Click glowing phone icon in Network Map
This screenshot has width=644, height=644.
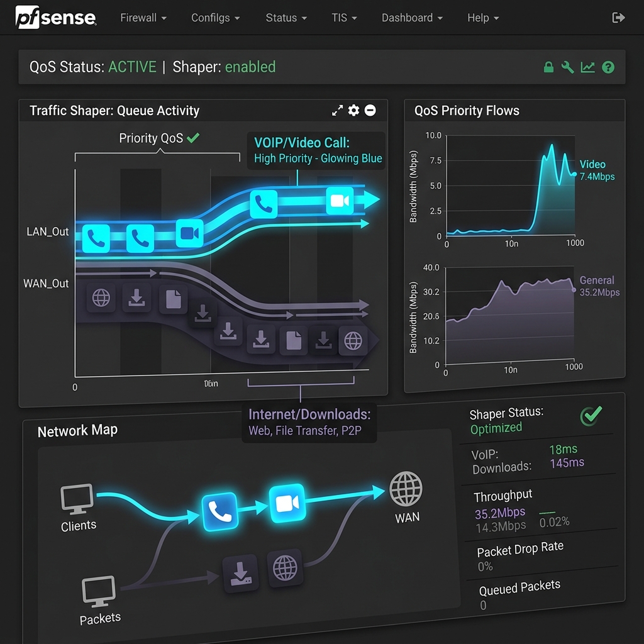point(219,512)
